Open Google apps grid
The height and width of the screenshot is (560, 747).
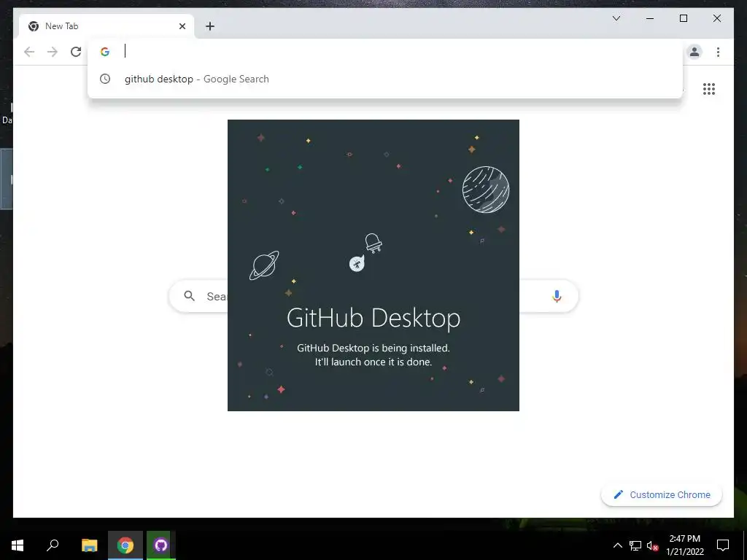pyautogui.click(x=709, y=89)
